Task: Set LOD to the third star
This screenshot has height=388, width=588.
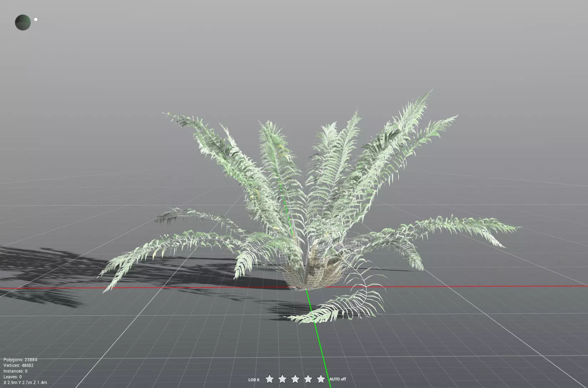Action: 295,379
